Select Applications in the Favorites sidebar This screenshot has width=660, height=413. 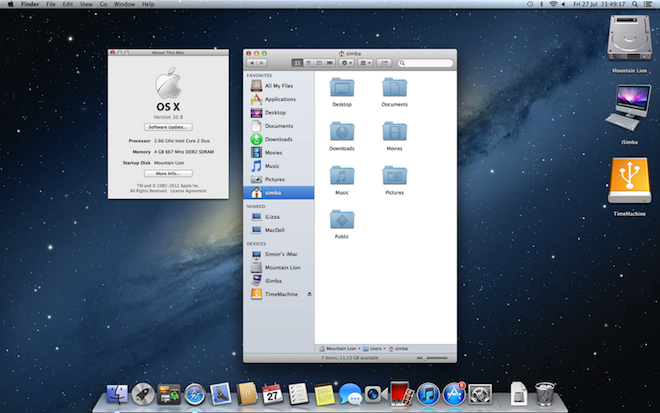(279, 99)
